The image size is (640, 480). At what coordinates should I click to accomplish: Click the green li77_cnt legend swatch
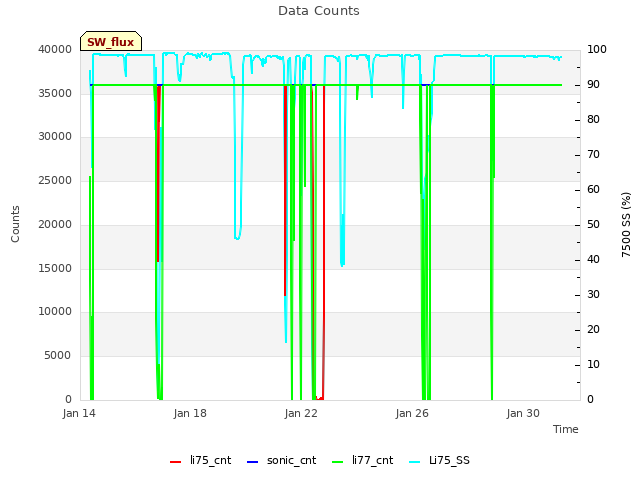point(338,462)
